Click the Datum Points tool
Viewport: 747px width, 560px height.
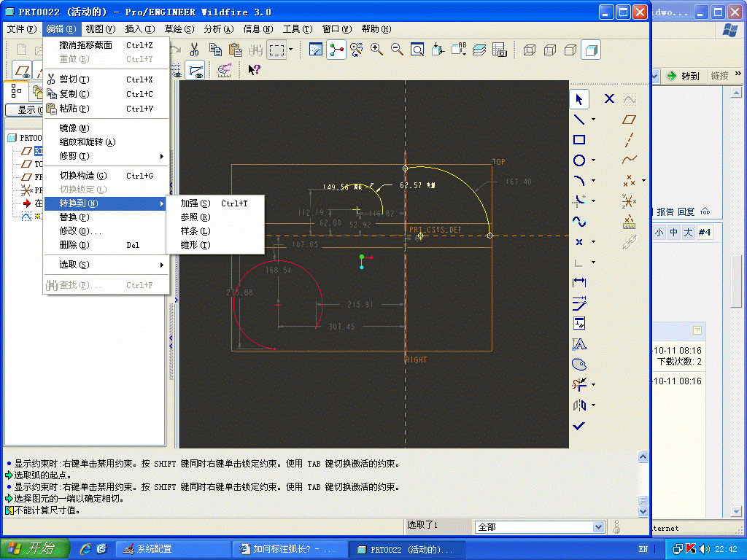[x=630, y=181]
